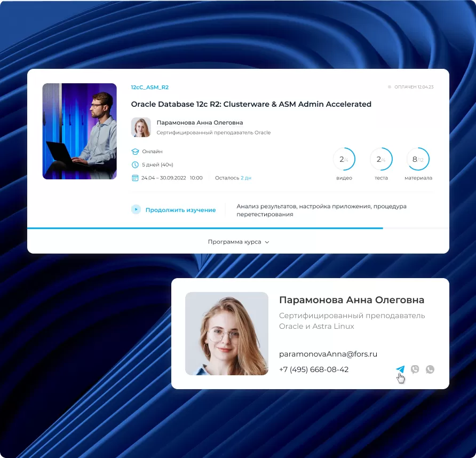The width and height of the screenshot is (476, 458).
Task: Click the contact card name heading
Action: click(x=352, y=300)
